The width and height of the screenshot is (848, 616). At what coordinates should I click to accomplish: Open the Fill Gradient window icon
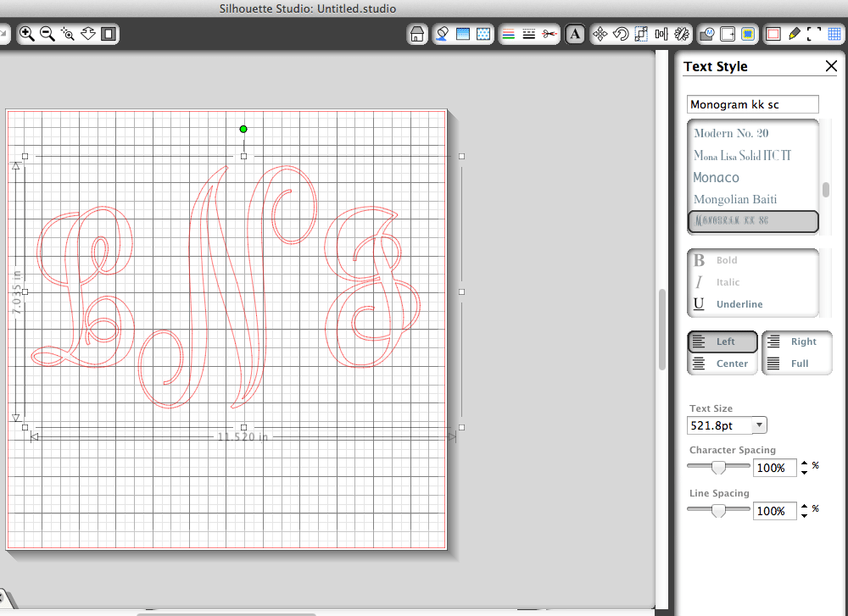click(463, 35)
